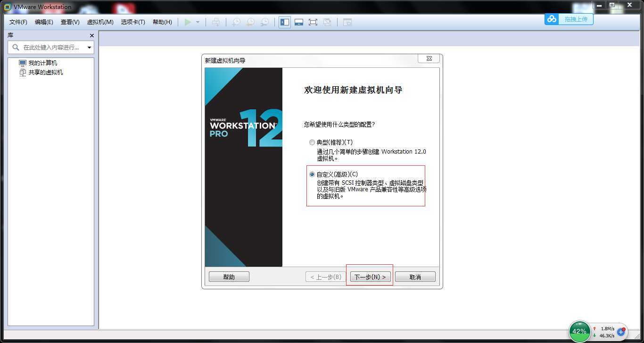Click the 46.3K/s download speed readout
The width and height of the screenshot is (644, 343).
pos(607,335)
